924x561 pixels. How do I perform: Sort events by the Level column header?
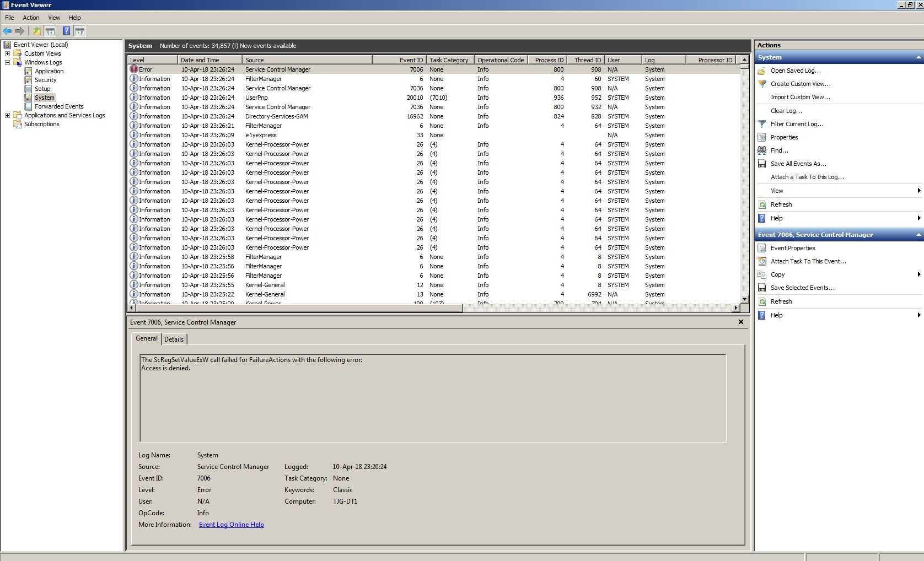(x=152, y=60)
